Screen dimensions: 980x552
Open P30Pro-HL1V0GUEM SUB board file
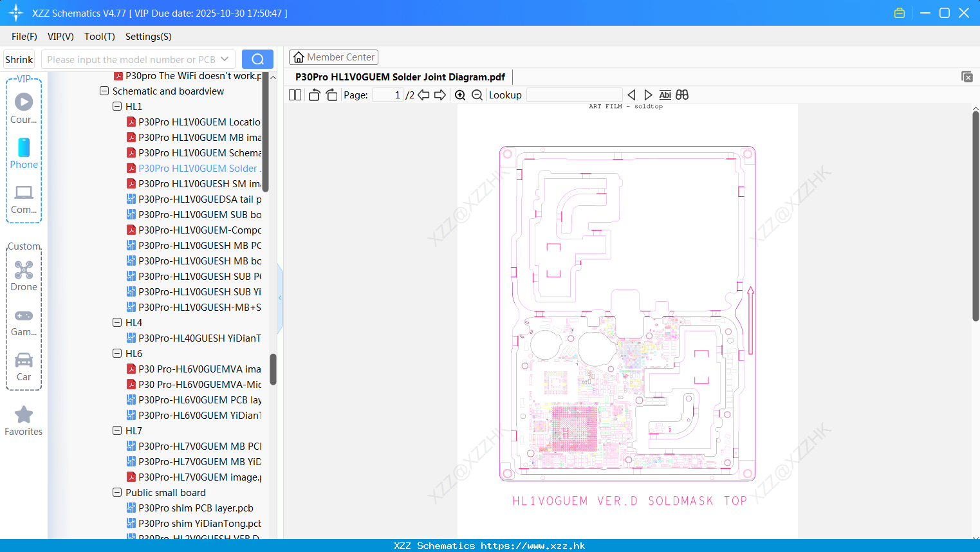click(194, 215)
